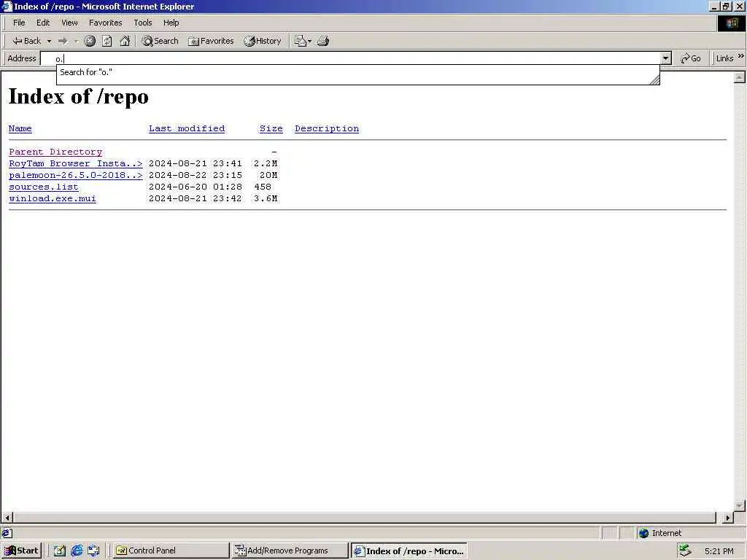Click the Forward arrow button
Viewport: 747px width, 560px height.
(63, 41)
